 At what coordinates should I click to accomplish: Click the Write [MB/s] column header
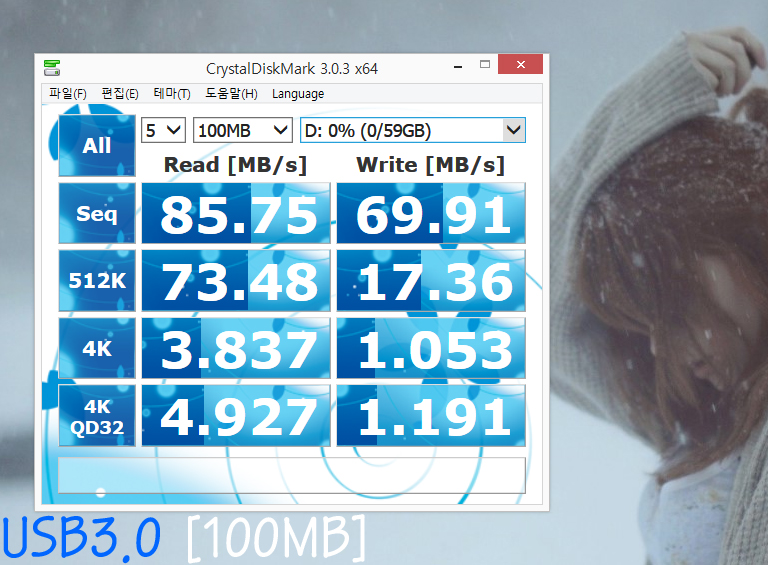coord(431,165)
